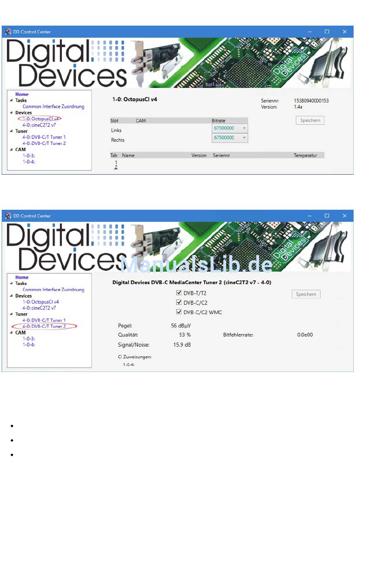Image resolution: width=392 pixels, height=573 pixels.
Task: Open the Links slot bitrate dropdown
Action: click(244, 128)
